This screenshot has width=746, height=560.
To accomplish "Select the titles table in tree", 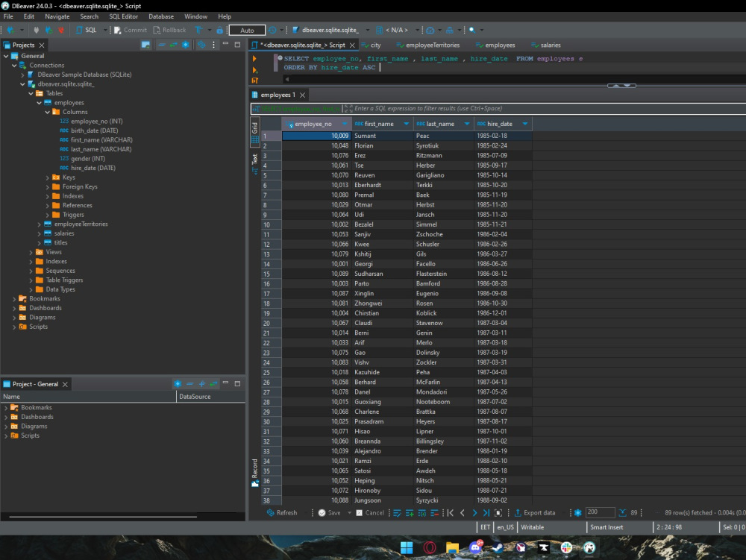I will coord(60,242).
